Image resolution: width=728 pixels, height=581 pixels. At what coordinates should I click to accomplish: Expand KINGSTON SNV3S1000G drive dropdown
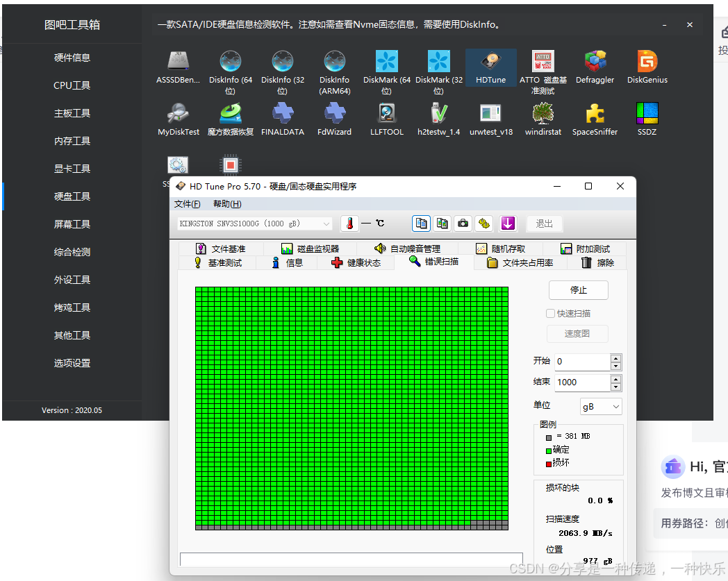326,224
